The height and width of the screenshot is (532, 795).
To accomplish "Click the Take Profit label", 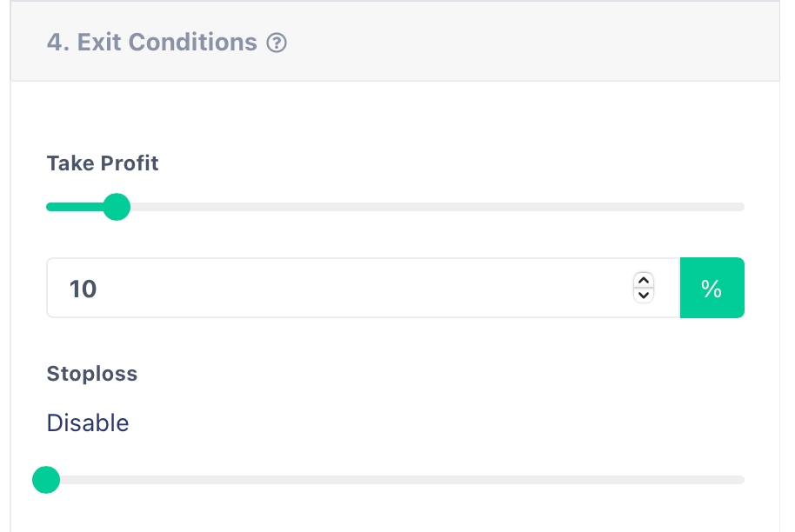I will click(103, 163).
